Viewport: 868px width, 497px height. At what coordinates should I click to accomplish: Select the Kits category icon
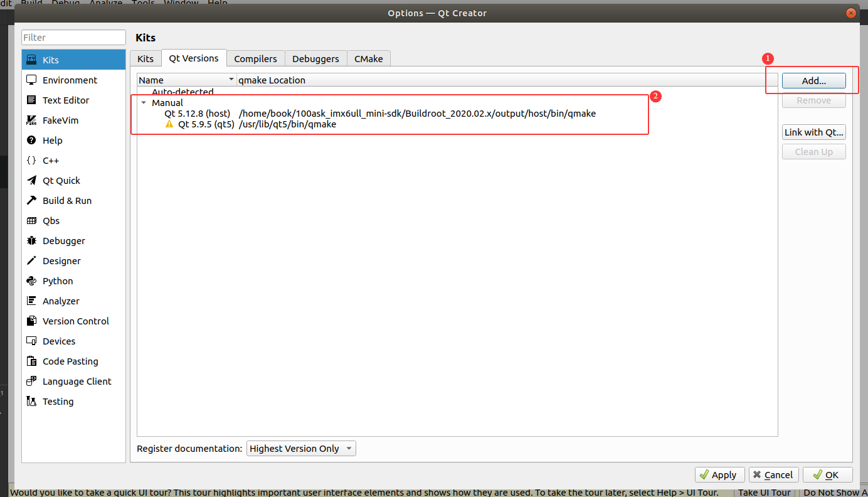31,60
